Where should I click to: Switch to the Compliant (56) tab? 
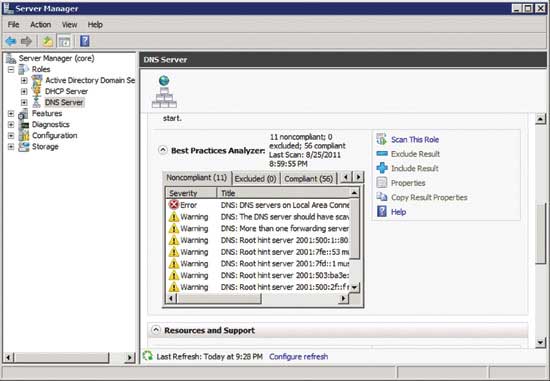309,179
